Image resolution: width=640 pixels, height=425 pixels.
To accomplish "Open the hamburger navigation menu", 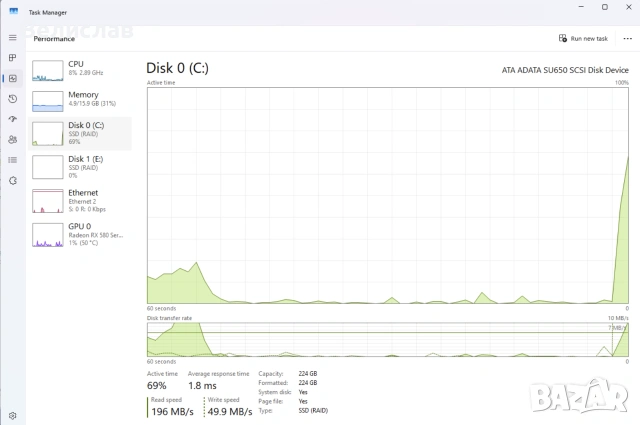I will tap(13, 38).
